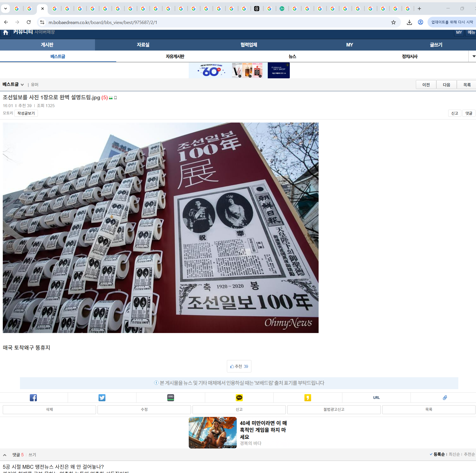Open the pirate game ad thumbnail
Screen dimensions: 476x473
213,433
